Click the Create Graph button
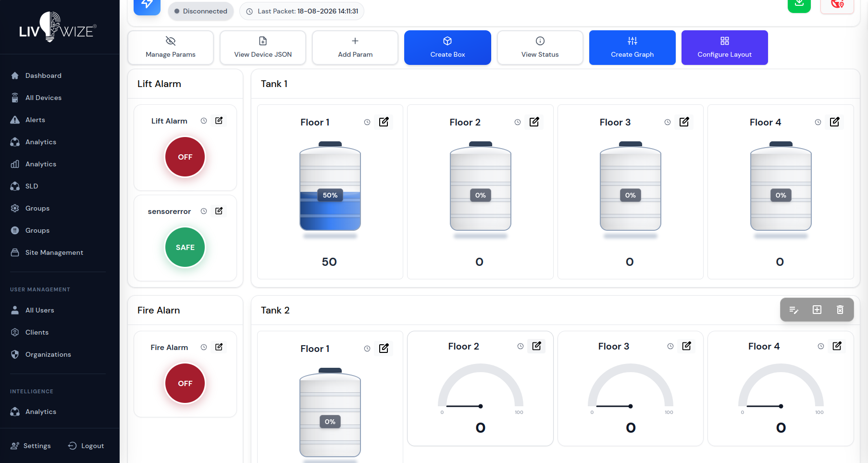Image resolution: width=868 pixels, height=463 pixels. (x=632, y=48)
